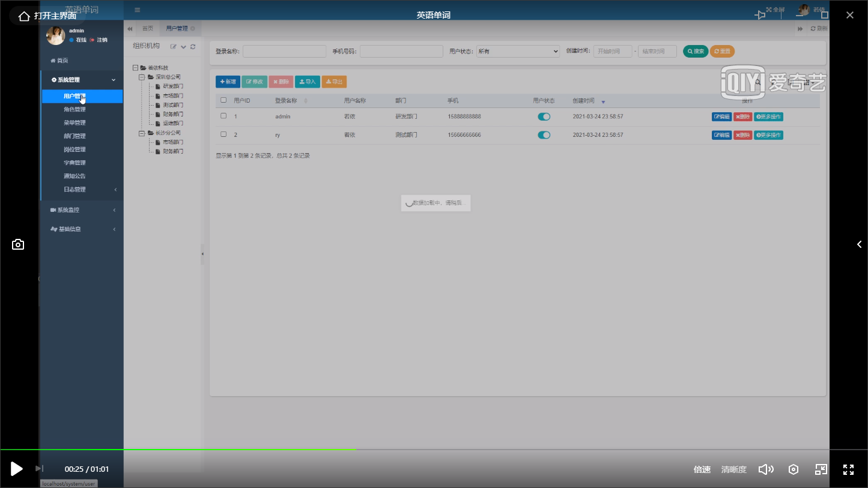
Task: Click 编辑 for the admin row
Action: (x=721, y=116)
